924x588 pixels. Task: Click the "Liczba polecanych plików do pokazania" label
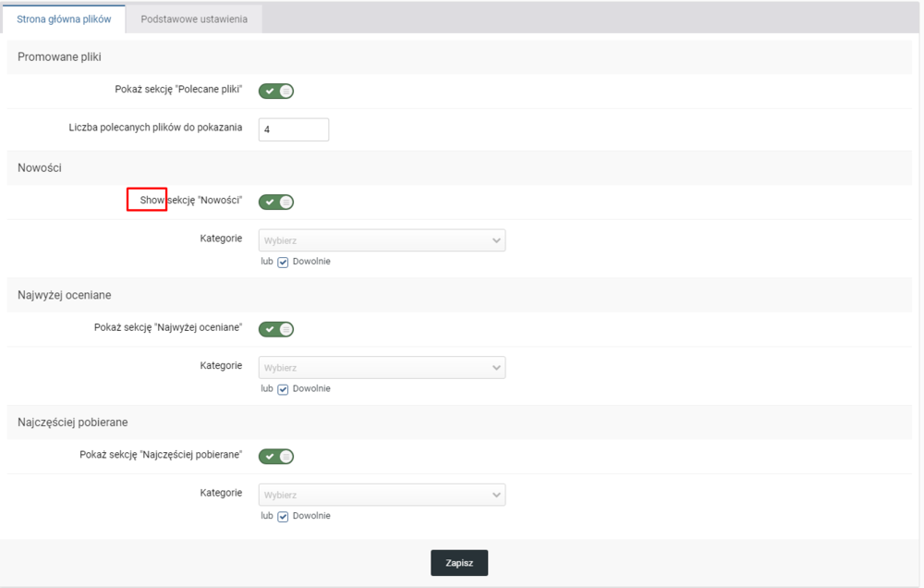click(x=155, y=128)
